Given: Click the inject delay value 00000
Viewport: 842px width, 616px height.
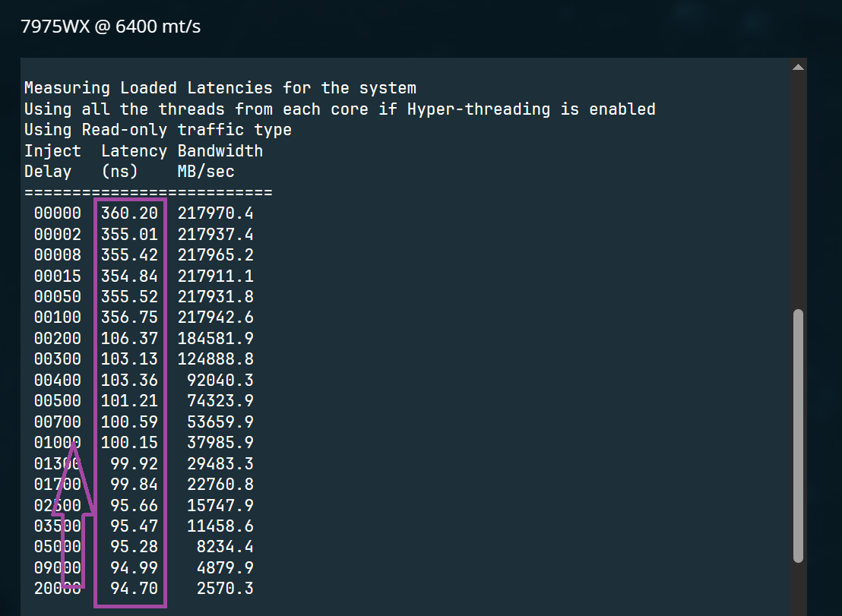Looking at the screenshot, I should coord(57,213).
